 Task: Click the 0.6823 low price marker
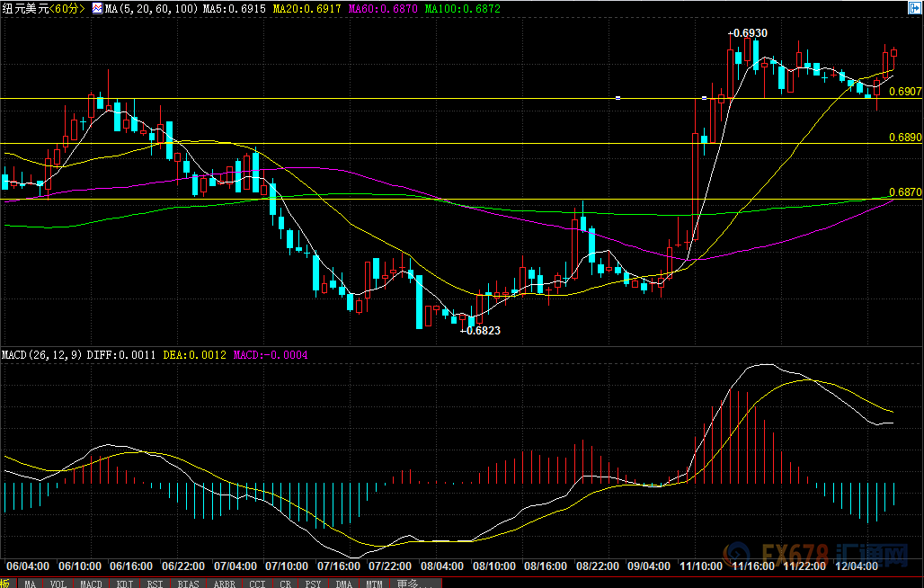(x=480, y=331)
